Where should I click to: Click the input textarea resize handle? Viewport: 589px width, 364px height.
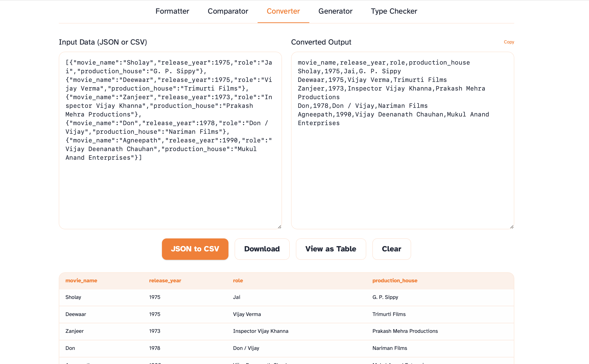280,227
